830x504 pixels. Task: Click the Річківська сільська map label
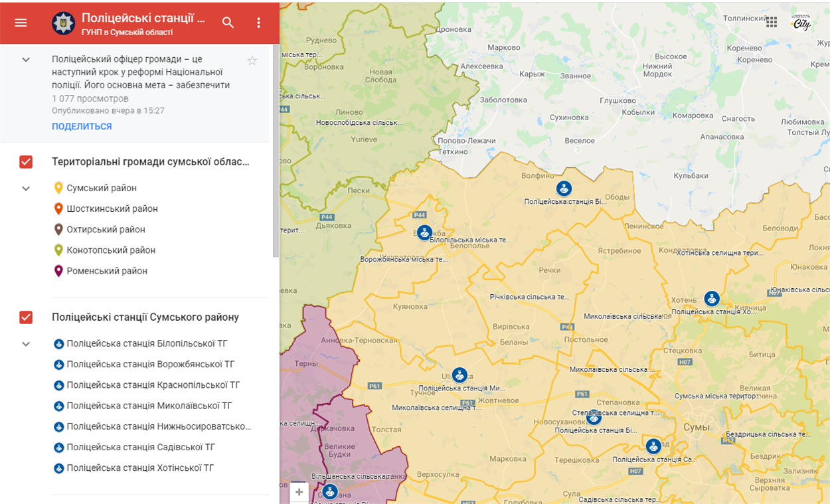point(530,297)
